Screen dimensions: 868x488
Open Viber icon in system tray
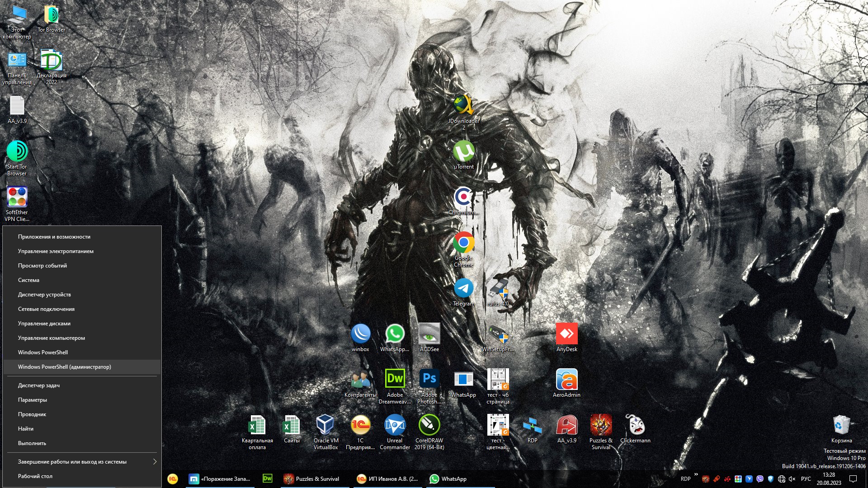(x=760, y=479)
